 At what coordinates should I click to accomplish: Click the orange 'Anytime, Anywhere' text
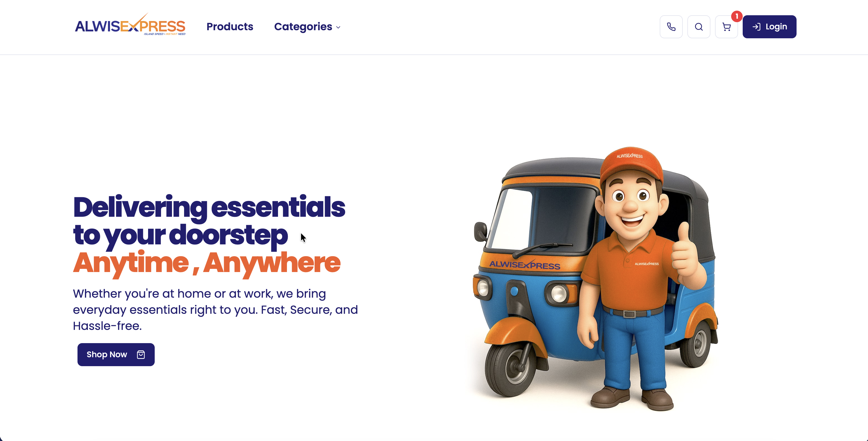coord(207,263)
